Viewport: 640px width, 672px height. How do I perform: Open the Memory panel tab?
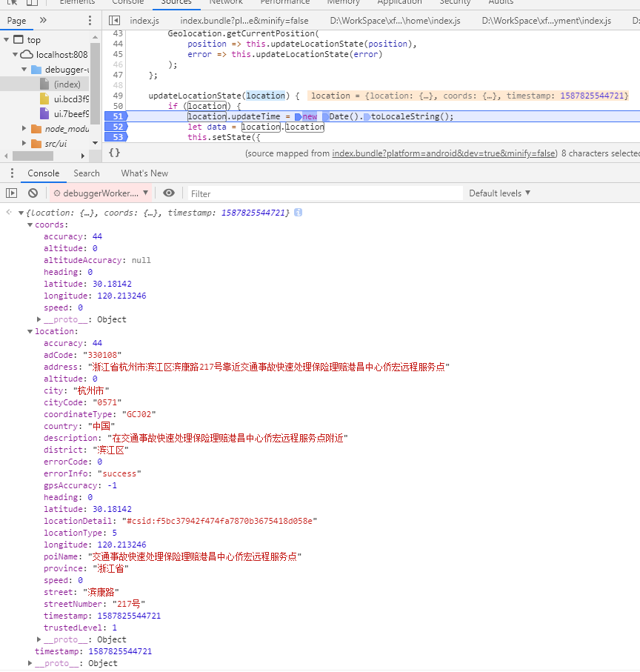tap(343, 2)
